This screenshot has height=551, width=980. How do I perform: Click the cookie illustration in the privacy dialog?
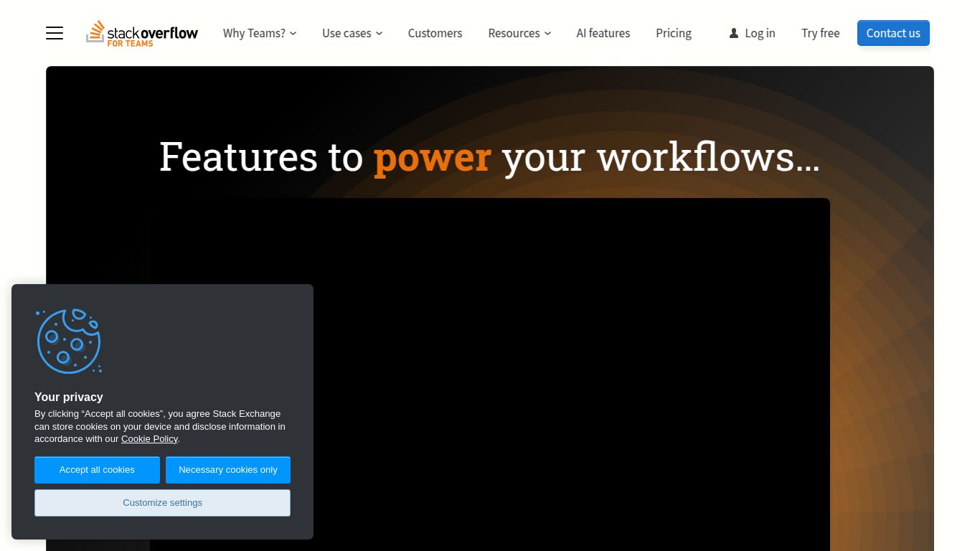pos(69,341)
